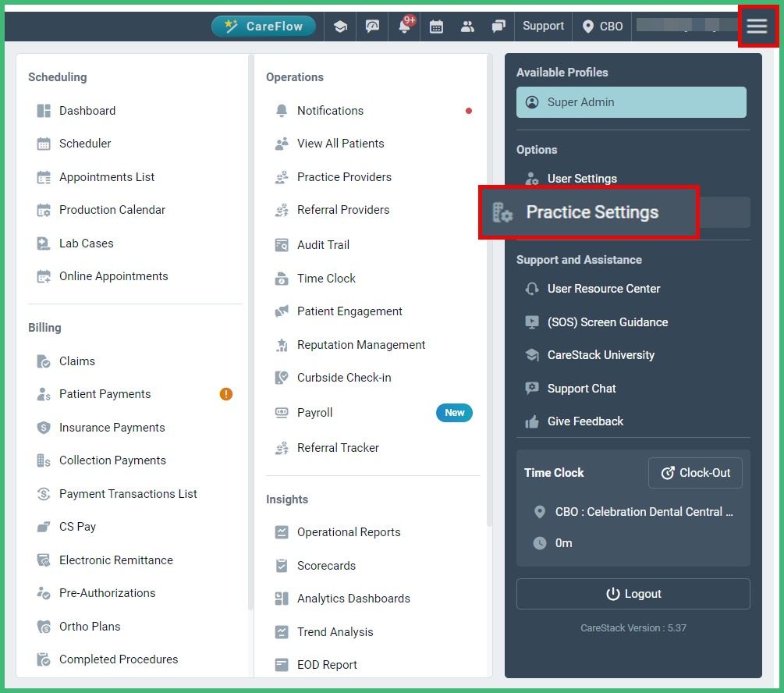Viewport: 784px width, 693px height.
Task: Click the Claims icon under Billing
Action: [44, 361]
